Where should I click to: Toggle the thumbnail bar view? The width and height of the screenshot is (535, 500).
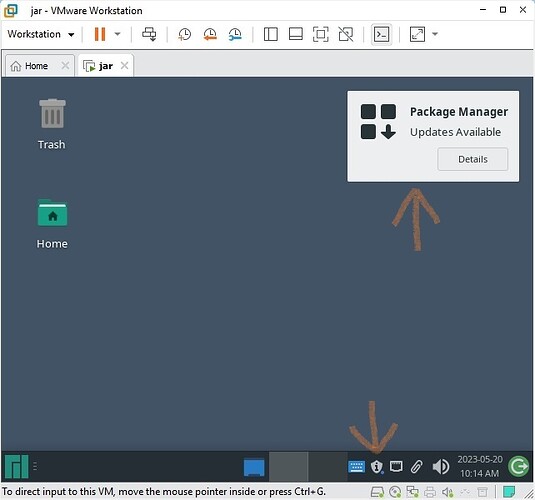coord(295,34)
